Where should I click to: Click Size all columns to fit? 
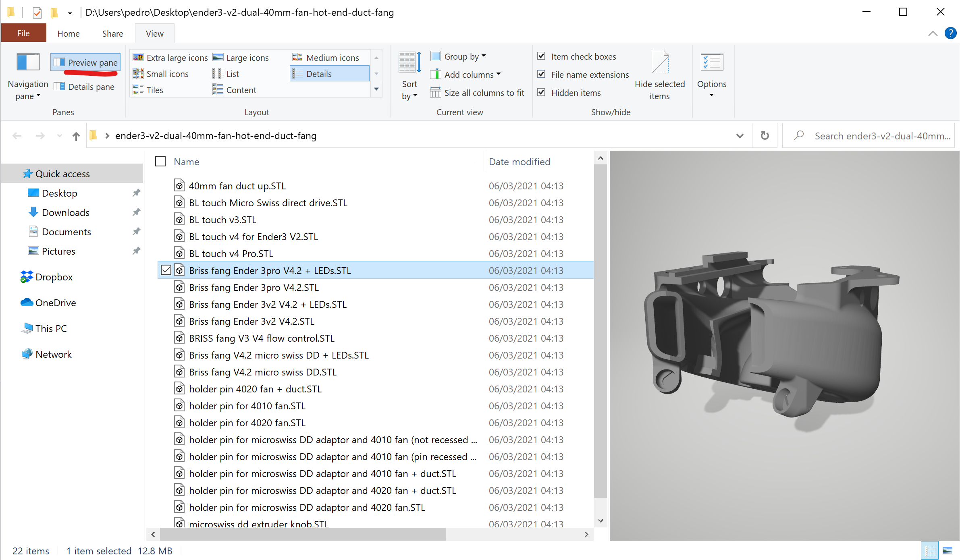[477, 93]
